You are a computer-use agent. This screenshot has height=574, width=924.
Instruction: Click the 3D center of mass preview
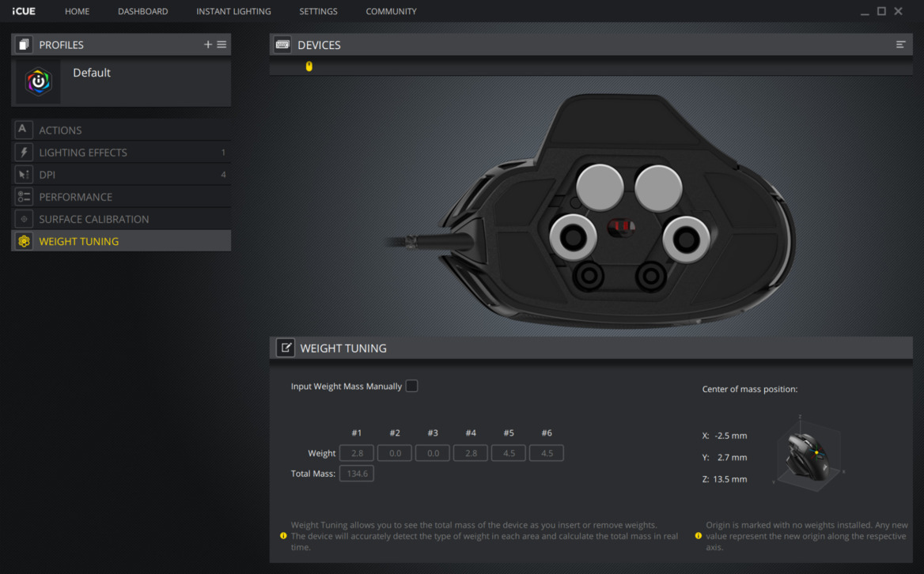808,454
